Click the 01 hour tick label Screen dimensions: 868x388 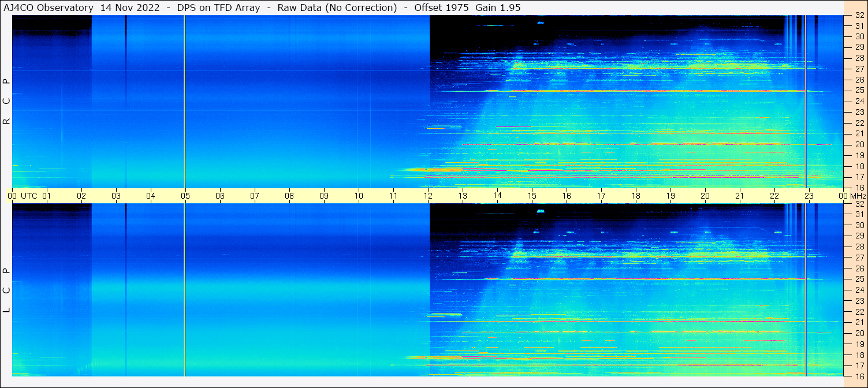coord(47,196)
